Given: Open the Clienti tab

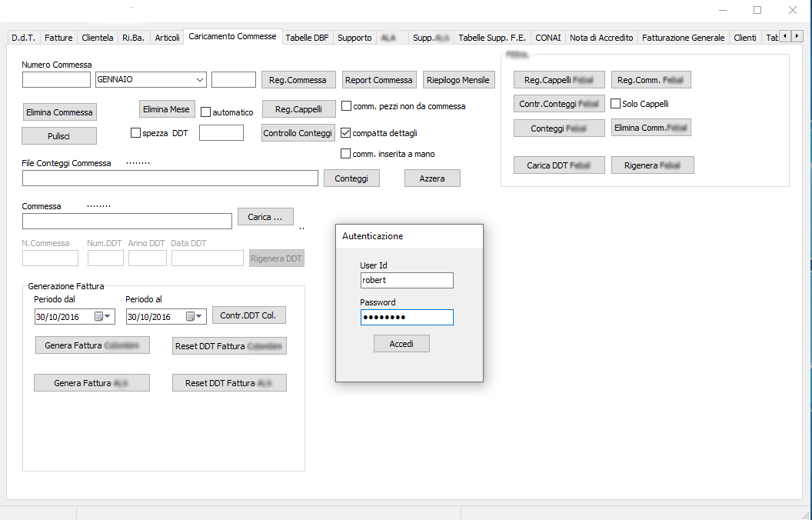Looking at the screenshot, I should coord(744,38).
